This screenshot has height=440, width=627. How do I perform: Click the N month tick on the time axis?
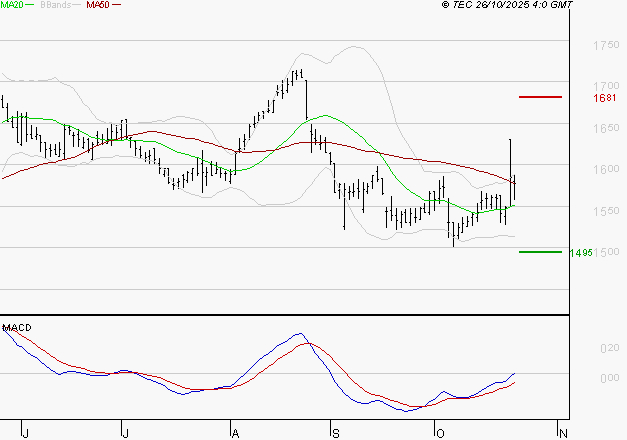[563, 434]
